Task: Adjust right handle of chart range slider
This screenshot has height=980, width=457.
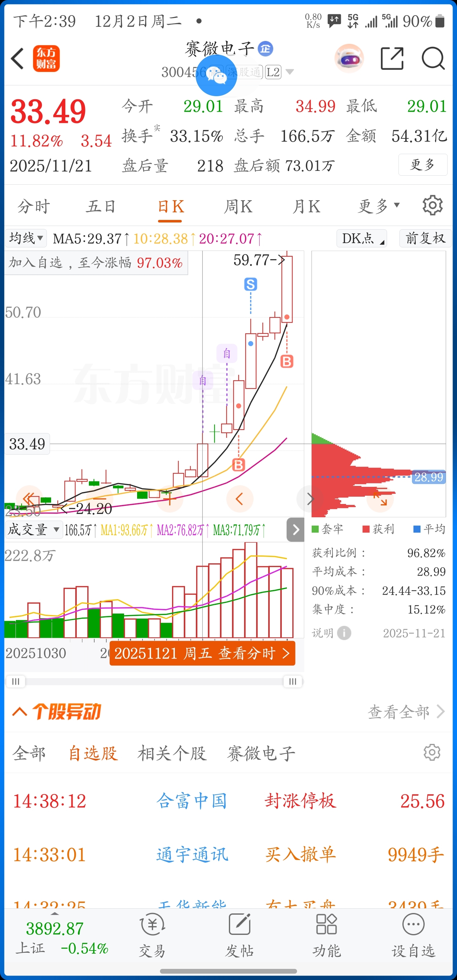Action: tap(293, 681)
